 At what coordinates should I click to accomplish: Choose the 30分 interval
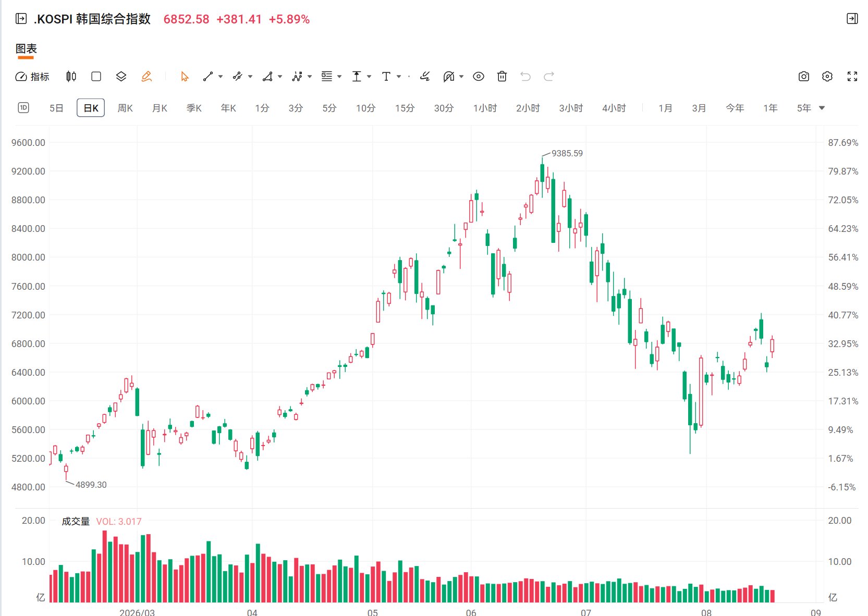click(x=444, y=108)
